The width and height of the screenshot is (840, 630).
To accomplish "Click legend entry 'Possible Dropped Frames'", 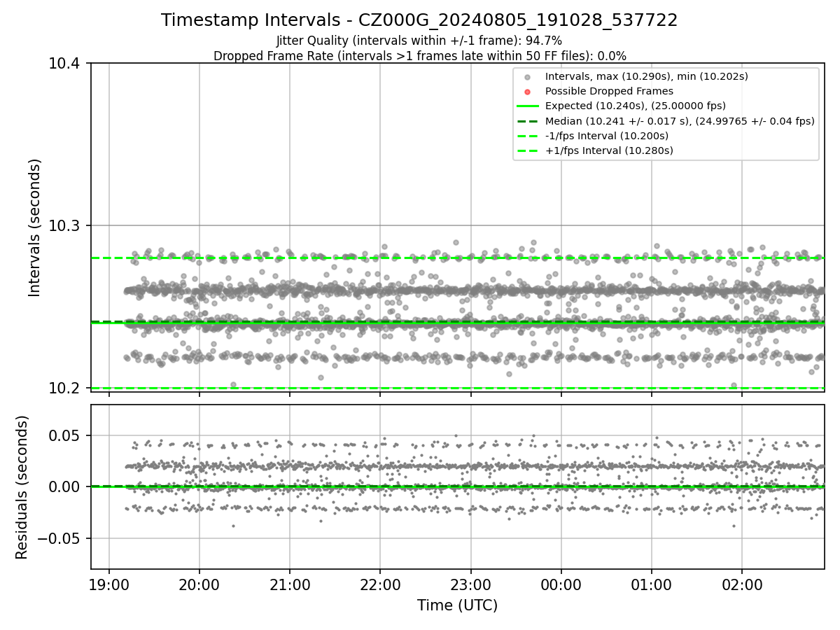I will (x=609, y=91).
